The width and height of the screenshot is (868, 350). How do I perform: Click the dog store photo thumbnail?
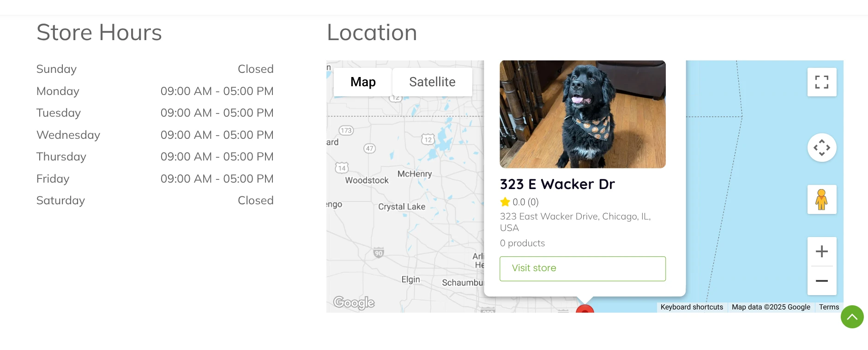click(582, 114)
